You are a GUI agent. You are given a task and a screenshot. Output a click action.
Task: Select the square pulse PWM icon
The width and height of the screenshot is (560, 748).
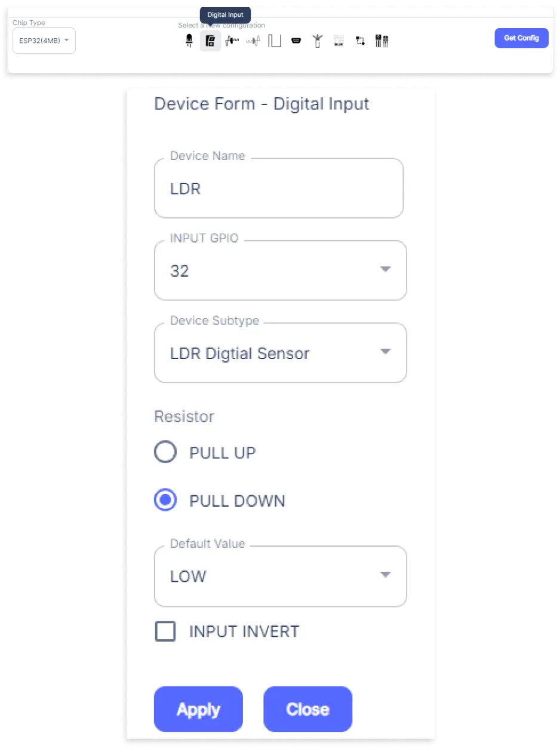coord(275,41)
